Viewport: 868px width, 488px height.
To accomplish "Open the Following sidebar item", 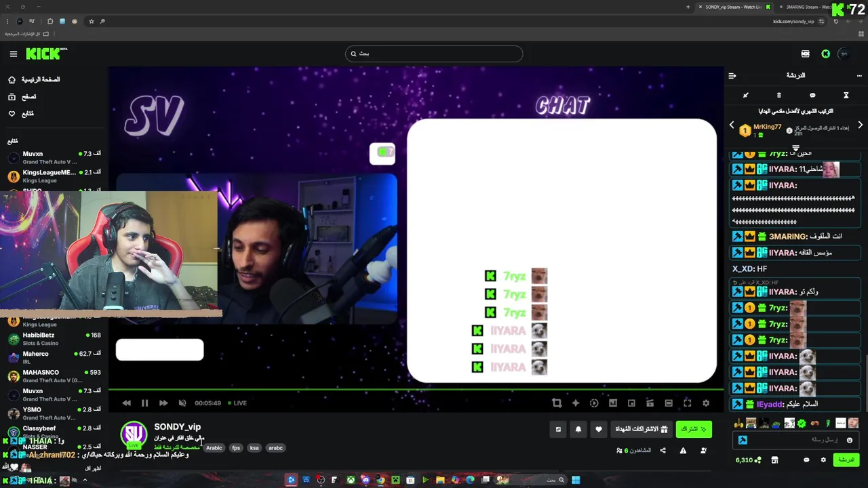I will pyautogui.click(x=21, y=114).
